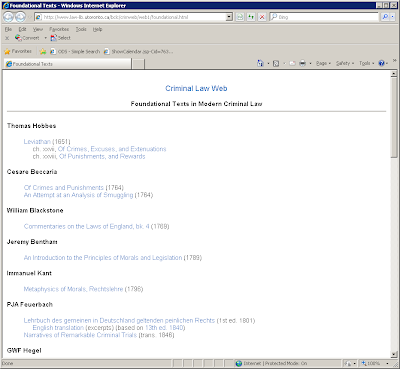Viewport: 400px width, 369px height.
Task: Open Commentaries on the Laws of England link
Action: (87, 226)
